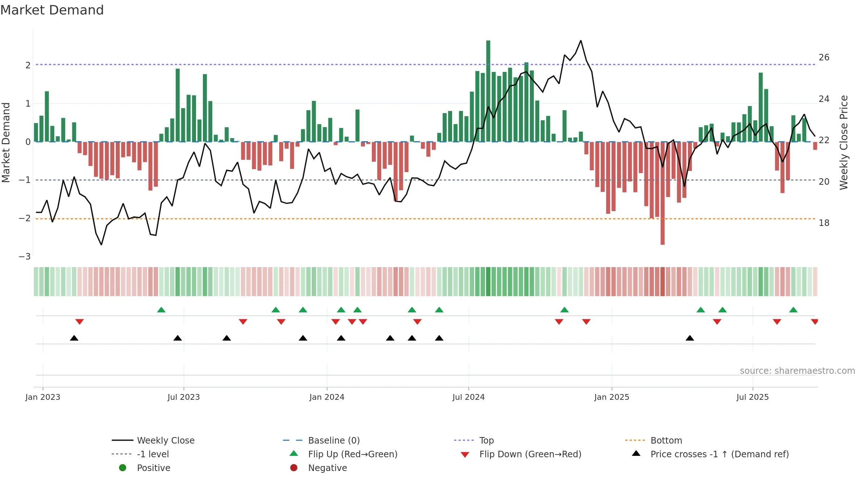Click the left axis tick label '−1'

tap(25, 180)
